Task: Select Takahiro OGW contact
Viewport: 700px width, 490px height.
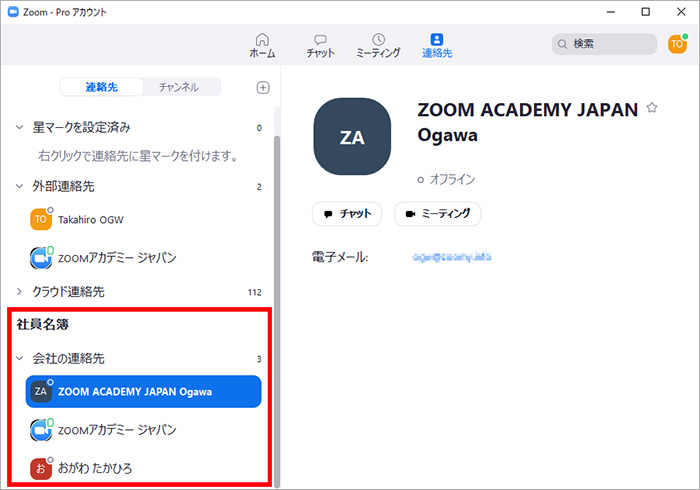Action: point(90,220)
